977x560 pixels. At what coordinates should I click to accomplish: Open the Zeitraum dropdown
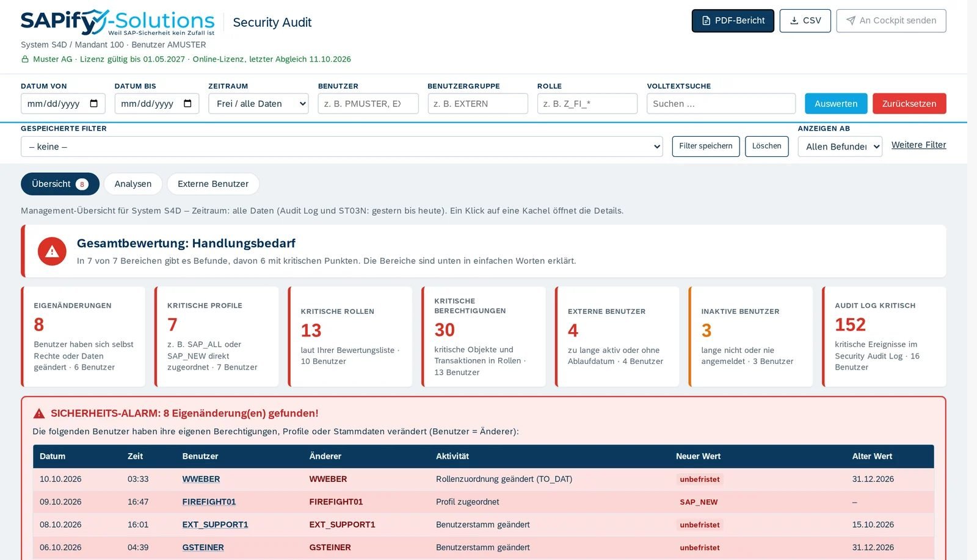tap(258, 104)
